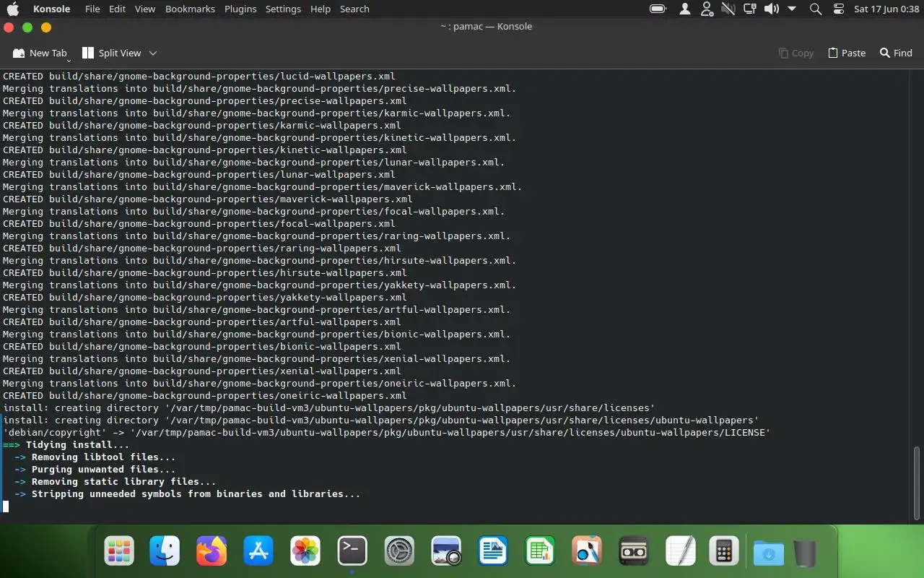Expand the system tray hidden icons arrow
Image resolution: width=924 pixels, height=578 pixels.
pos(792,9)
